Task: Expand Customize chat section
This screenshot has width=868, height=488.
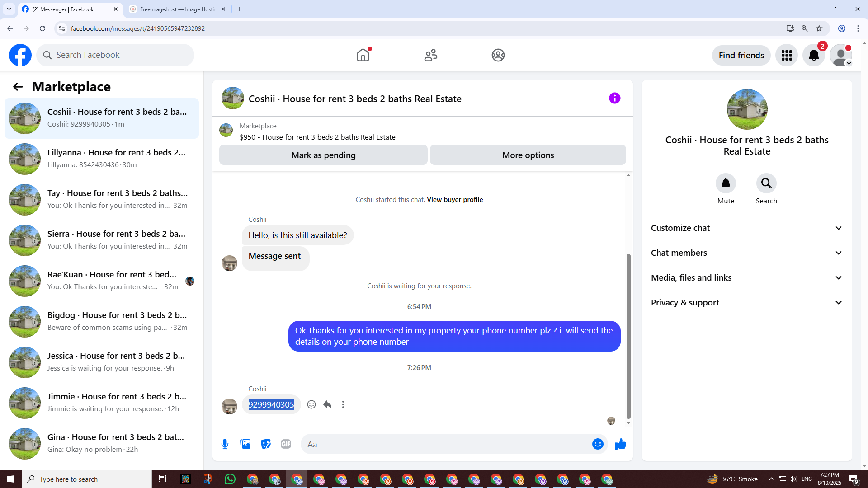Action: pos(747,228)
